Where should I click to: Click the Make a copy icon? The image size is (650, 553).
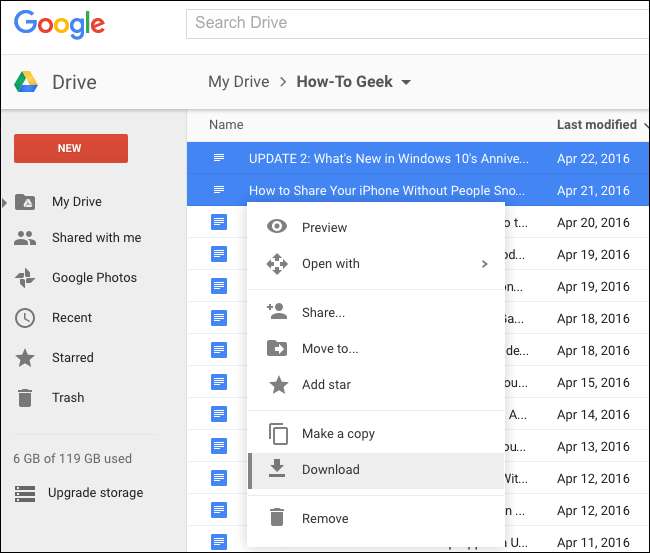tap(277, 433)
